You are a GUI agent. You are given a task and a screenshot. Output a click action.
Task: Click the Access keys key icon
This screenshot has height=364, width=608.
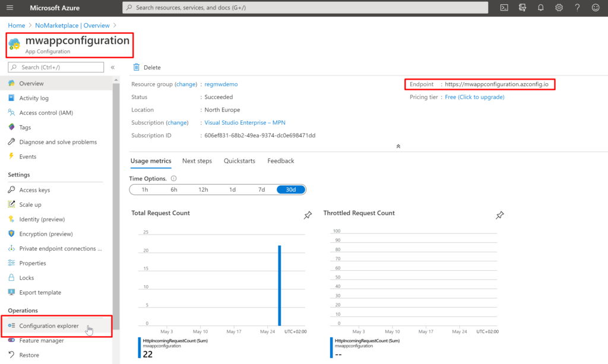(x=11, y=189)
